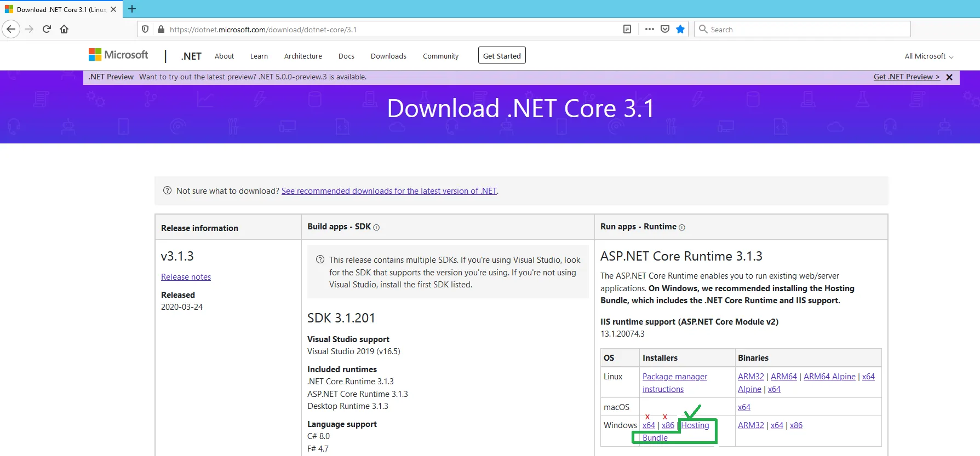This screenshot has height=456, width=980.
Task: Open the Downloads nav item
Action: coord(388,56)
